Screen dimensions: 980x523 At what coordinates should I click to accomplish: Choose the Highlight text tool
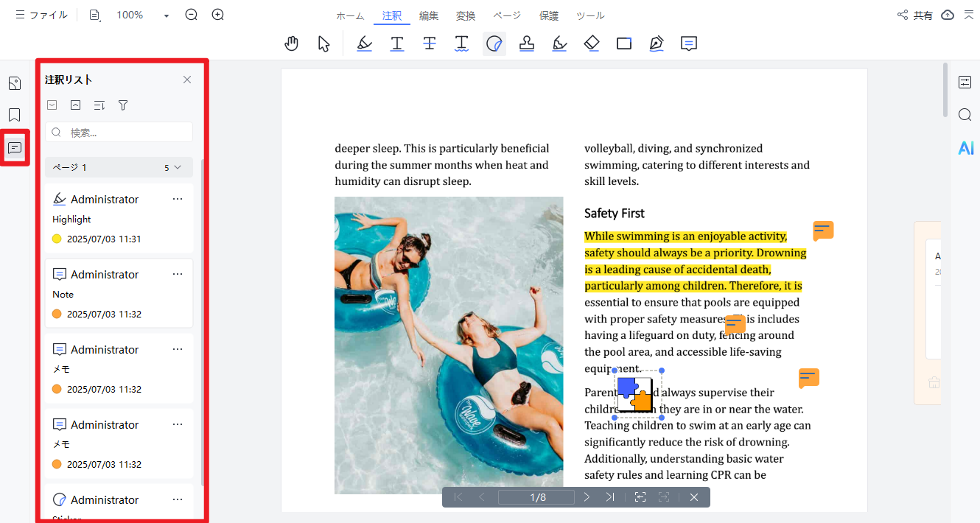click(364, 43)
